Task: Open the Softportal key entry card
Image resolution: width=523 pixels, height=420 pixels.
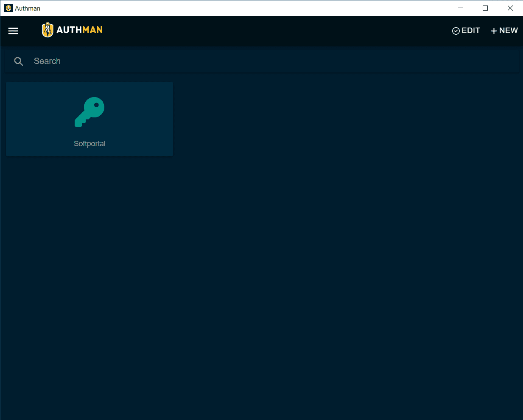Action: click(89, 119)
